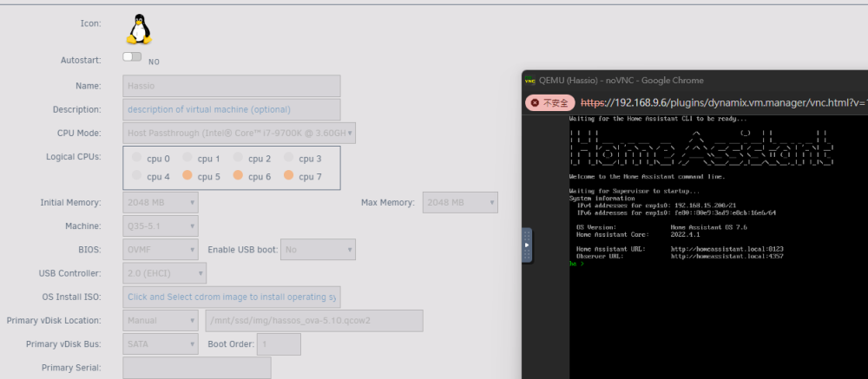Screen dimensions: 868x379
Task: Click the OS Install ISO field
Action: [232, 297]
